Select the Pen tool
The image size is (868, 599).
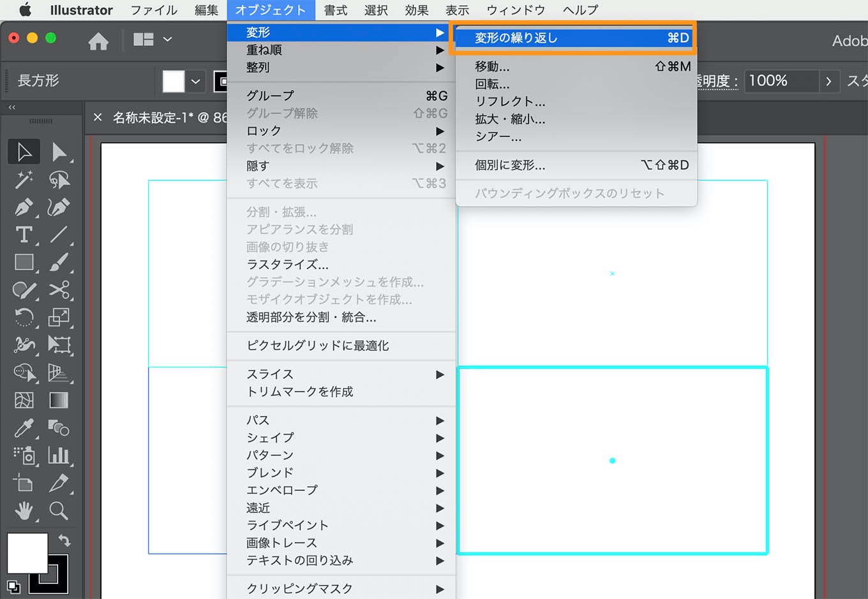[x=24, y=207]
